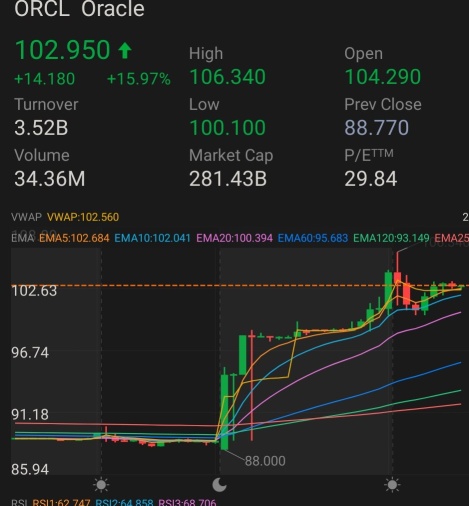Tap the 102.63 price axis label
Image resolution: width=469 pixels, height=506 pixels.
click(x=34, y=291)
